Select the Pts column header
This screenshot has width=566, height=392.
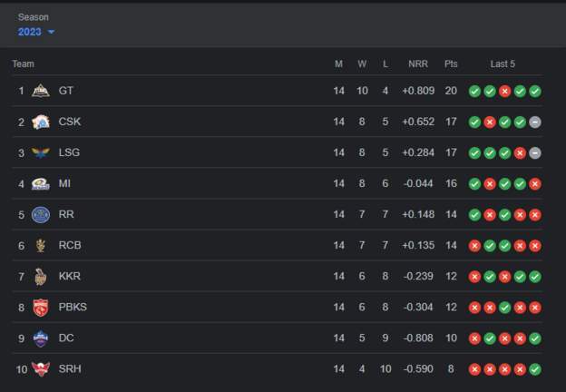(x=451, y=64)
